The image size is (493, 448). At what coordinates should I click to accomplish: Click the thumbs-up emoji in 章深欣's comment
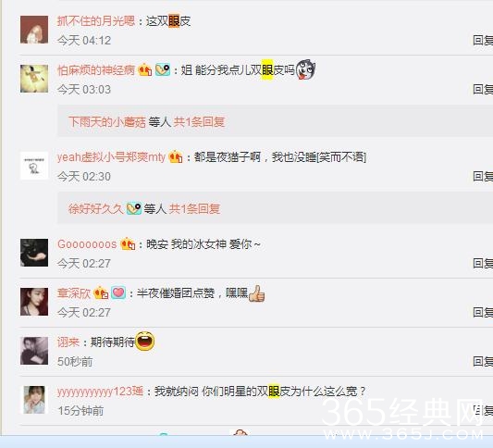click(x=256, y=293)
